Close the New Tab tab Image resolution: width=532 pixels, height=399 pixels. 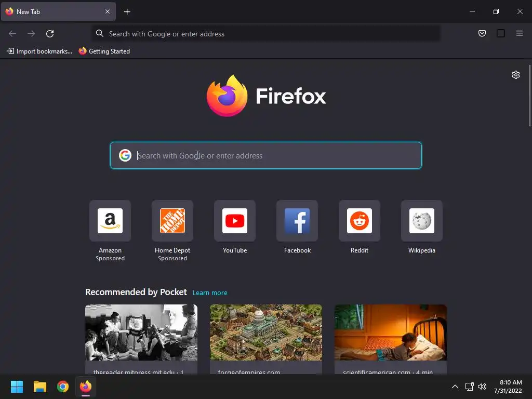point(107,11)
